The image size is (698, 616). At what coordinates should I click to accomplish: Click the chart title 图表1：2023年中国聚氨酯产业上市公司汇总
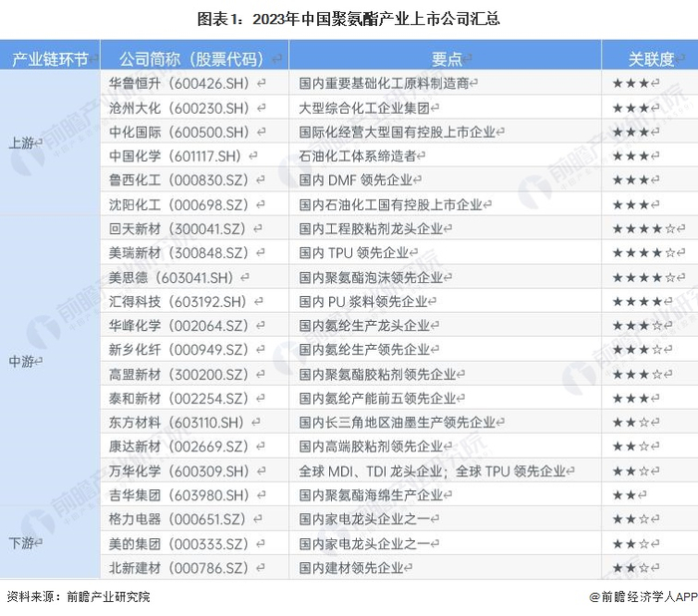(x=349, y=19)
